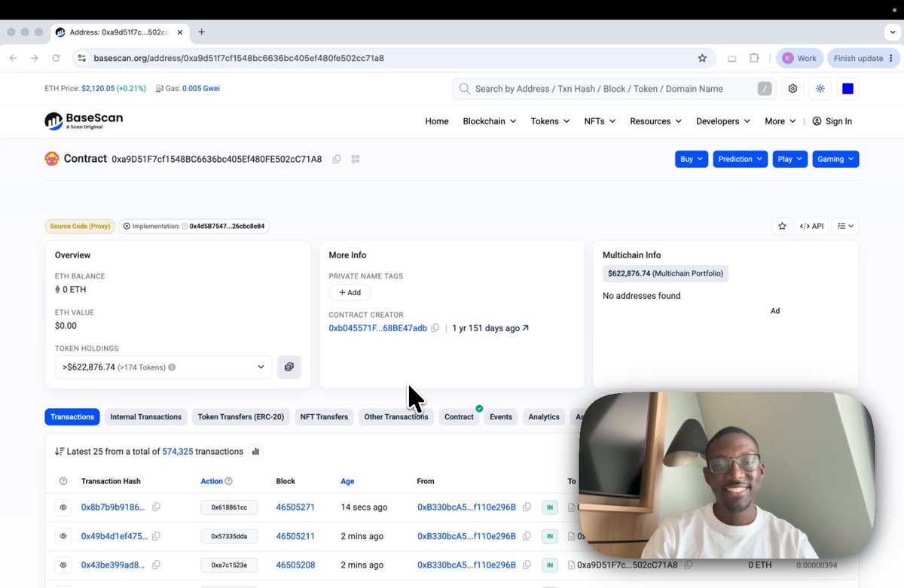Viewport: 904px width, 588px height.
Task: Click Sign In link
Action: click(x=832, y=121)
